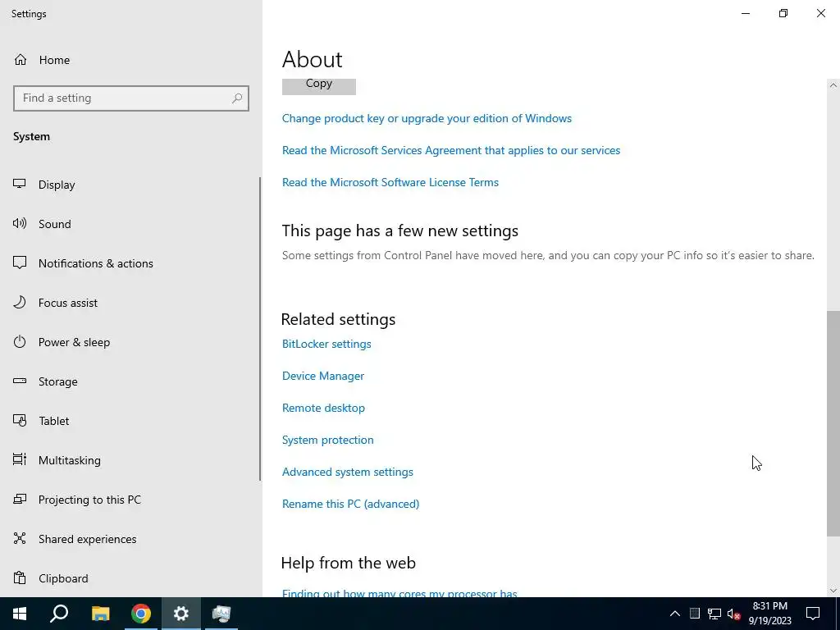This screenshot has height=630, width=840.
Task: Click the Home icon in Settings sidebar
Action: (21, 59)
